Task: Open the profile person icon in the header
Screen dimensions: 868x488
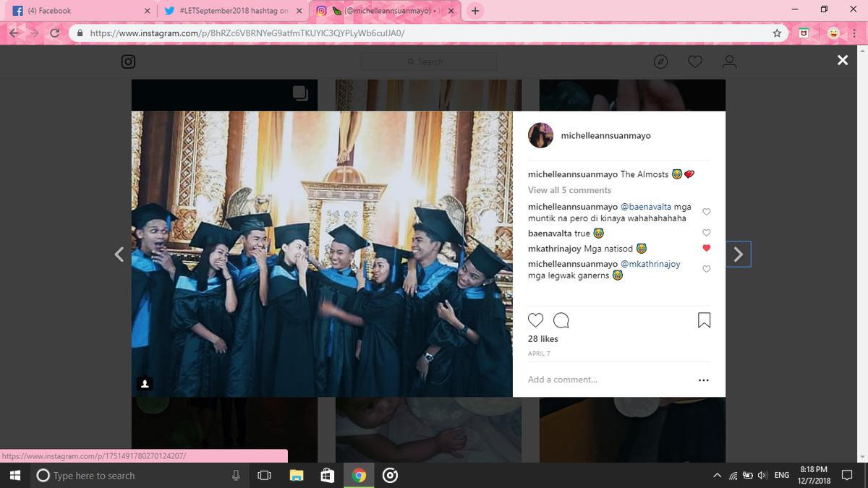Action: (x=729, y=61)
